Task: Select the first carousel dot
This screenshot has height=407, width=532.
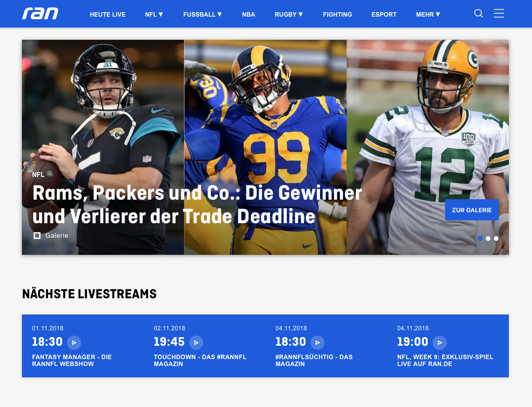Action: tap(480, 238)
